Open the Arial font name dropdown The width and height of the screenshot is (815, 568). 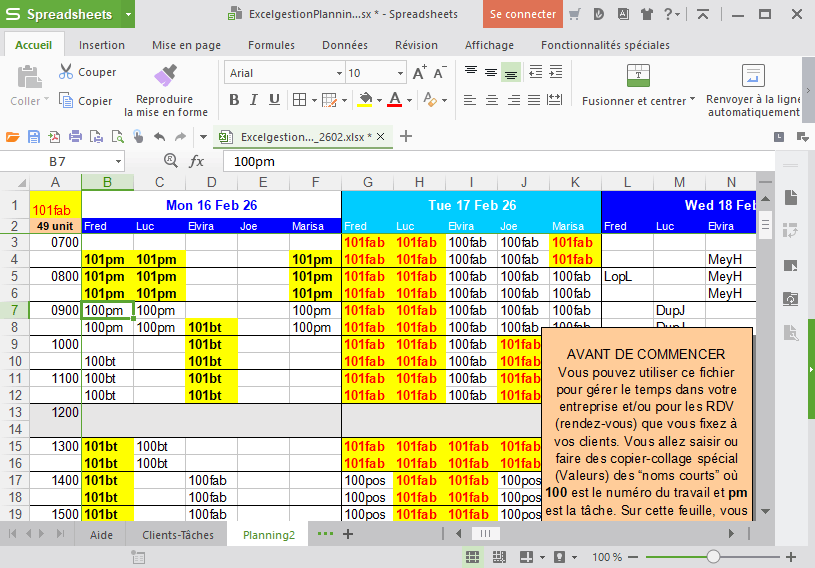(337, 73)
